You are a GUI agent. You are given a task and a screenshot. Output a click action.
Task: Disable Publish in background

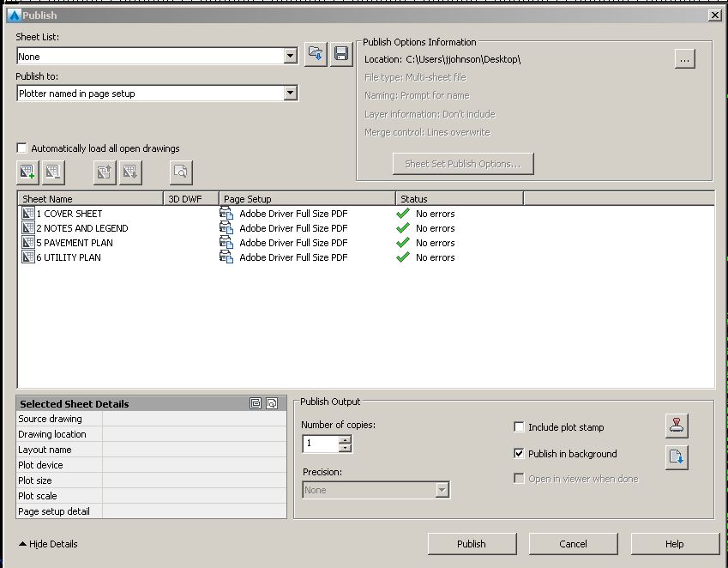pyautogui.click(x=519, y=454)
